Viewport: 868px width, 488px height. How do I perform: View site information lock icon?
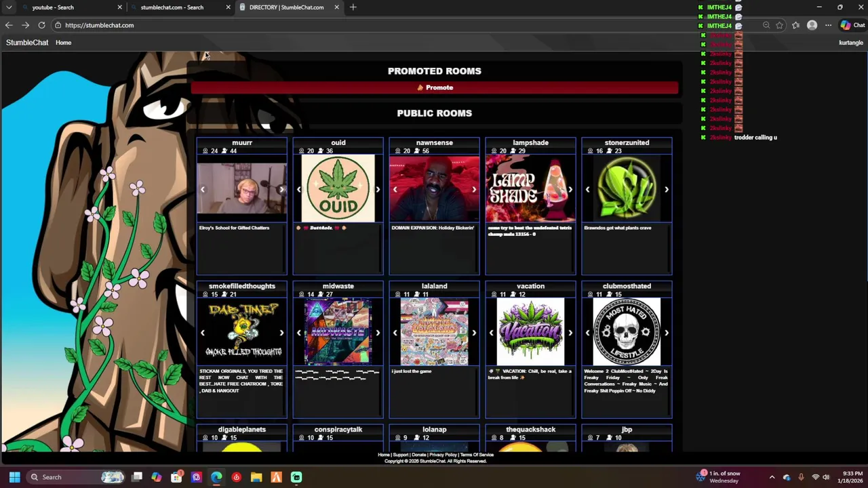tap(58, 25)
